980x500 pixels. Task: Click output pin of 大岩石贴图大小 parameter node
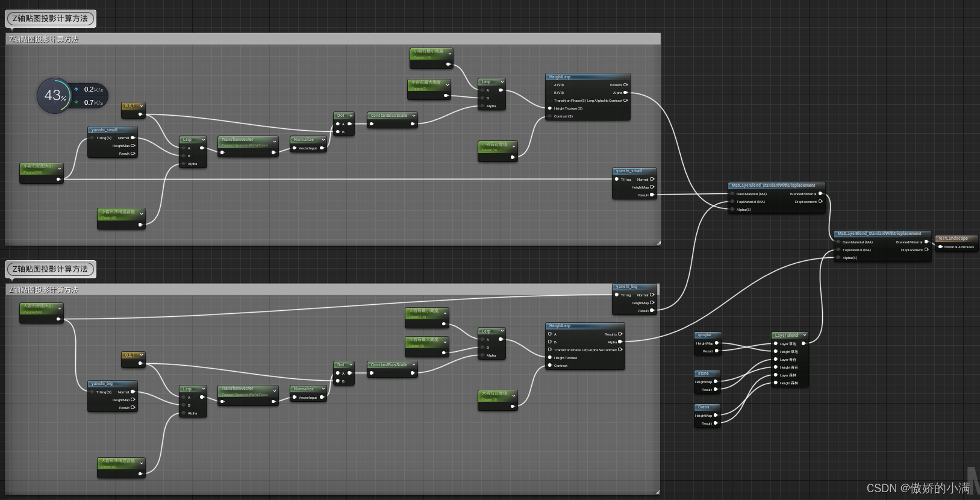tap(58, 319)
